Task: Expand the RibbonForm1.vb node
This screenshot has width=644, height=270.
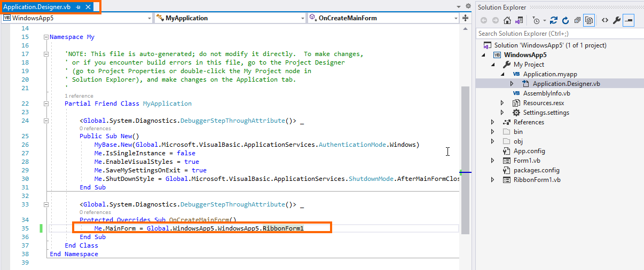Action: tap(492, 180)
